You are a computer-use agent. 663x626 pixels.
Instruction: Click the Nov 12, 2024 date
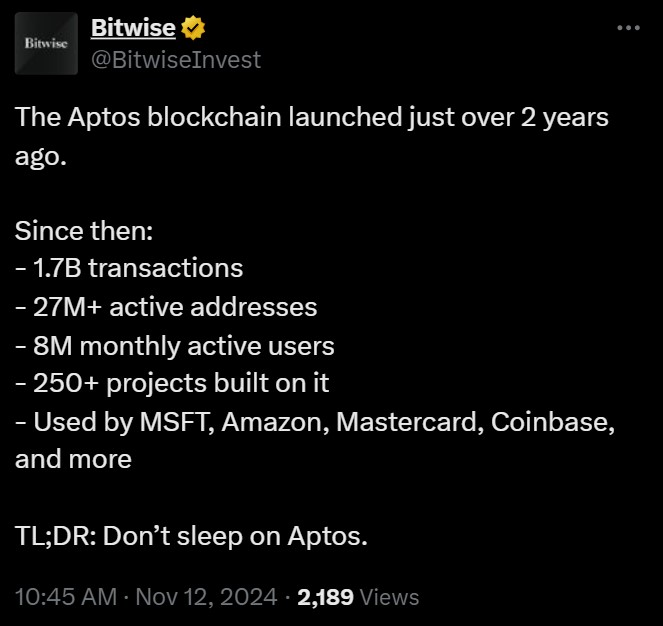[206, 597]
